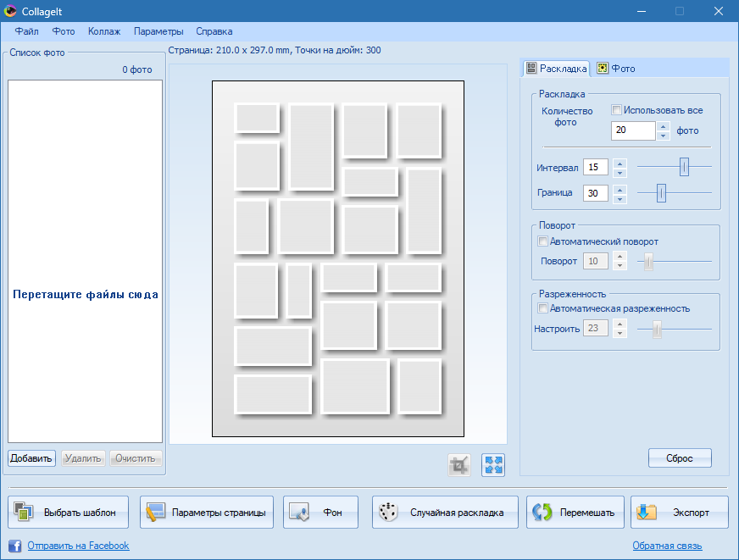This screenshot has width=739, height=560.
Task: Open the Фото menu
Action: (64, 31)
